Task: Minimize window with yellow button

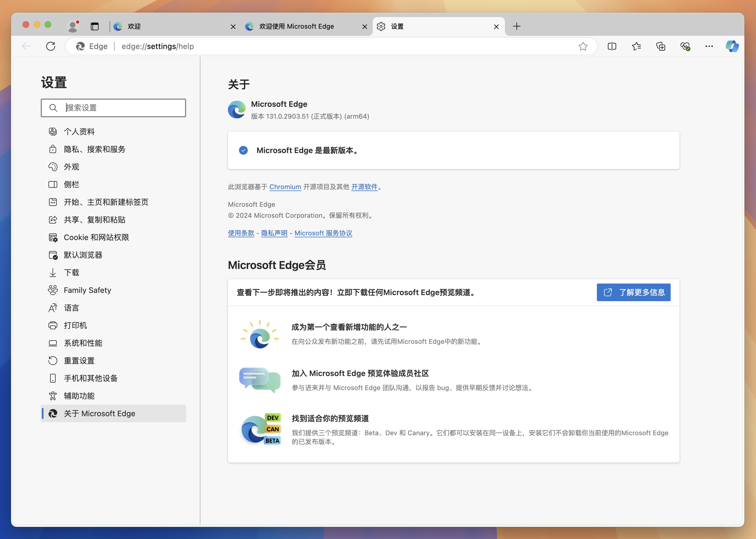Action: [x=37, y=24]
